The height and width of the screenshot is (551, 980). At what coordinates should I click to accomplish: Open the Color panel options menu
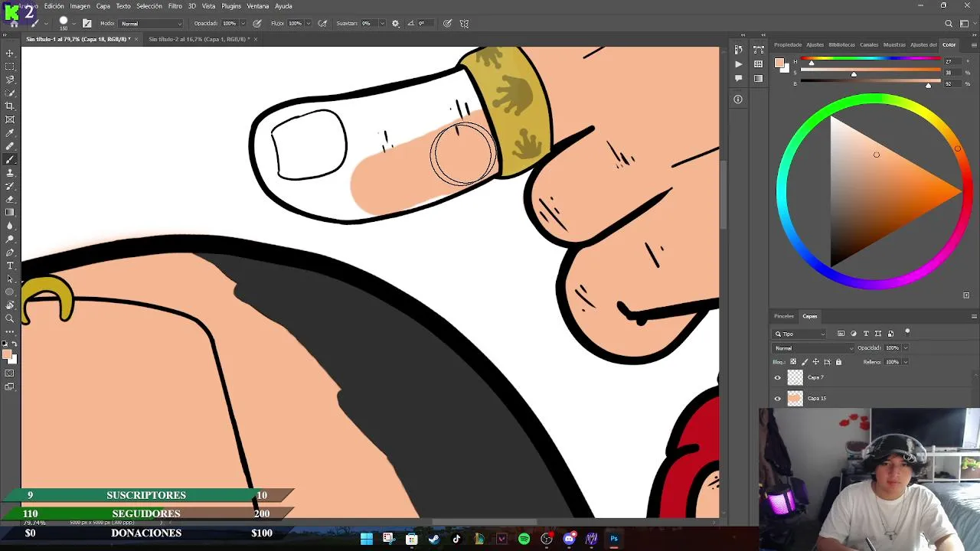[x=974, y=45]
